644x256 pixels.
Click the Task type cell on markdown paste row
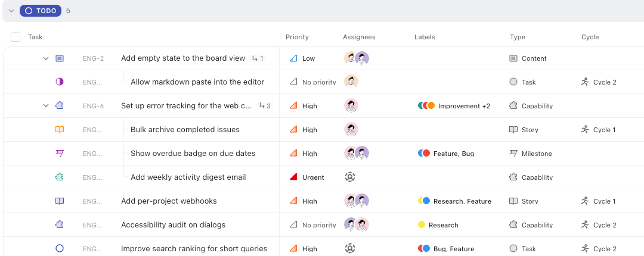click(x=522, y=82)
